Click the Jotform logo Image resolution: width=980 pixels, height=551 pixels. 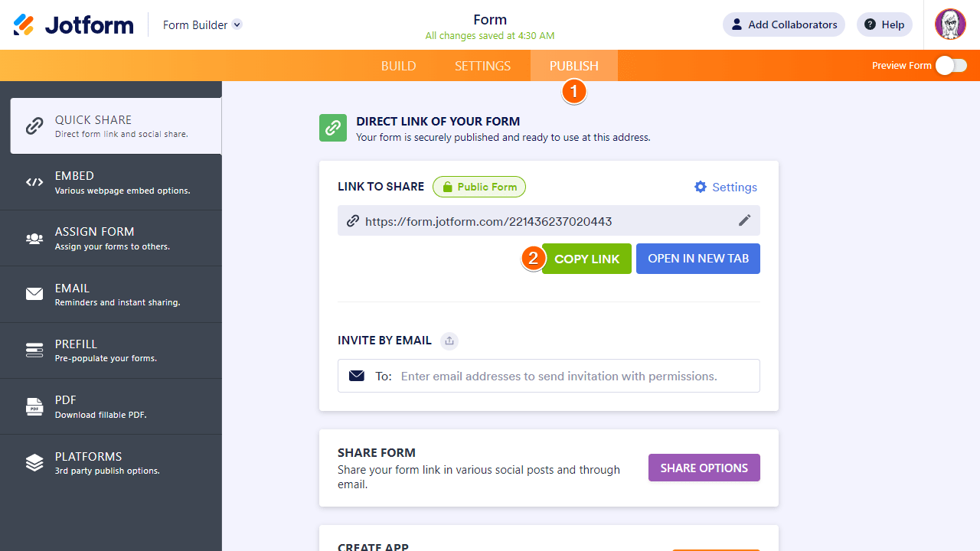click(73, 24)
